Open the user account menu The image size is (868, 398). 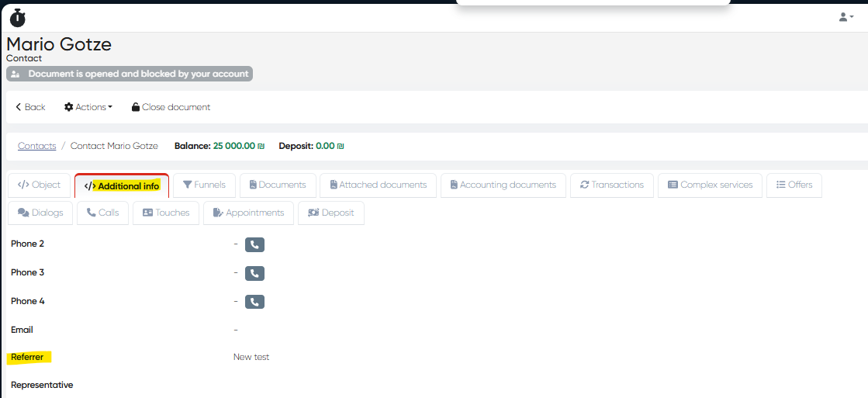coord(846,17)
